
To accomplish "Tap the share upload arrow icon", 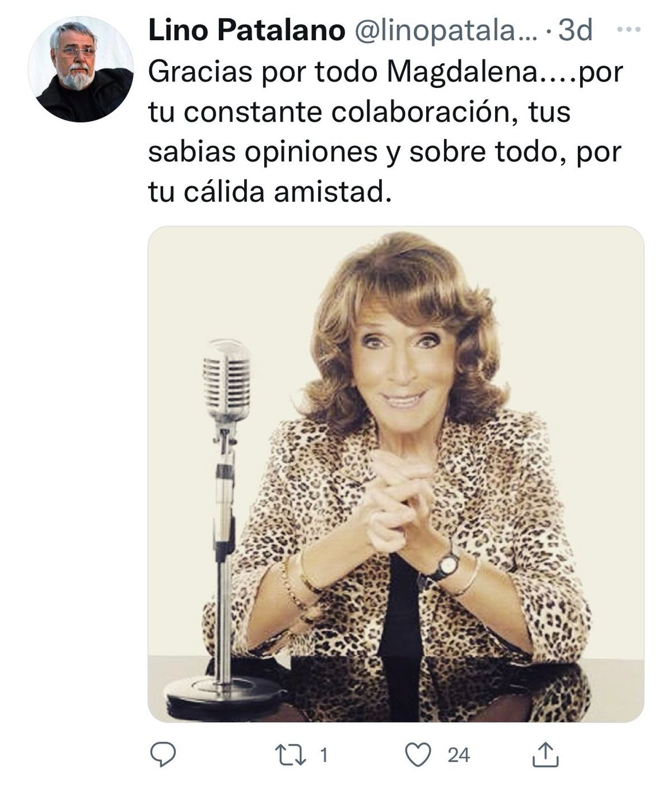I will pos(545,755).
